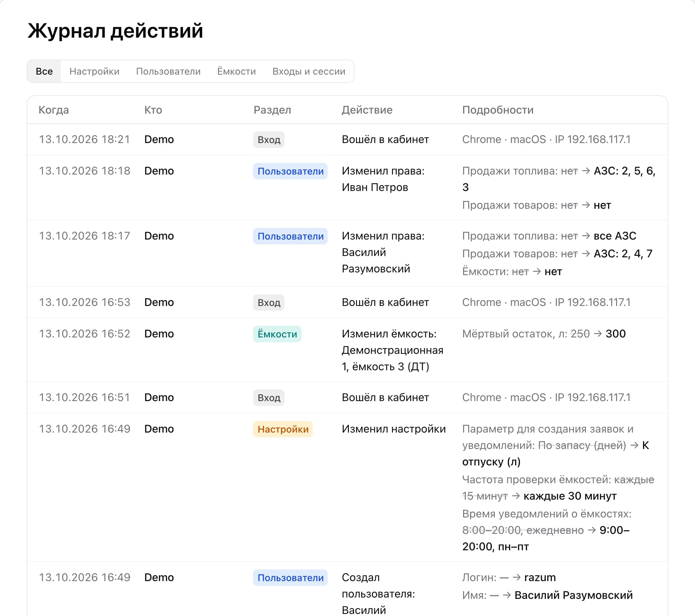The width and height of the screenshot is (695, 616).
Task: Switch to the "Ёмкости" tab
Action: click(236, 71)
